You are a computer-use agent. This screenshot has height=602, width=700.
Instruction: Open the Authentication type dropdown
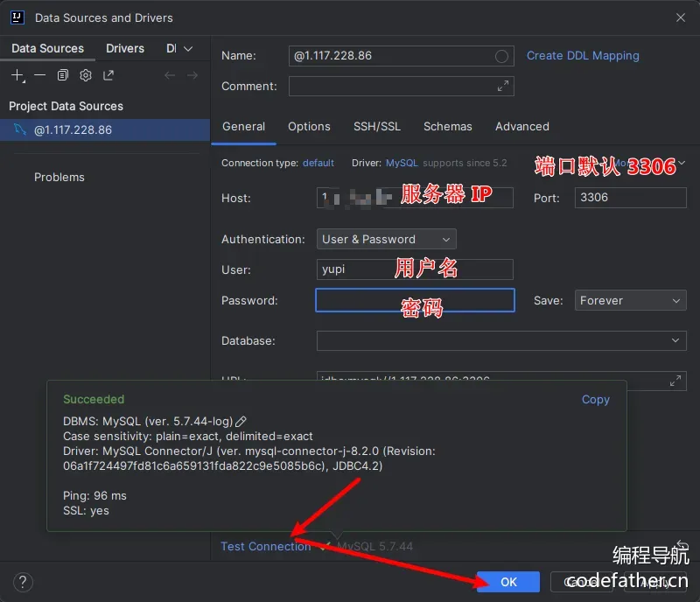(386, 240)
